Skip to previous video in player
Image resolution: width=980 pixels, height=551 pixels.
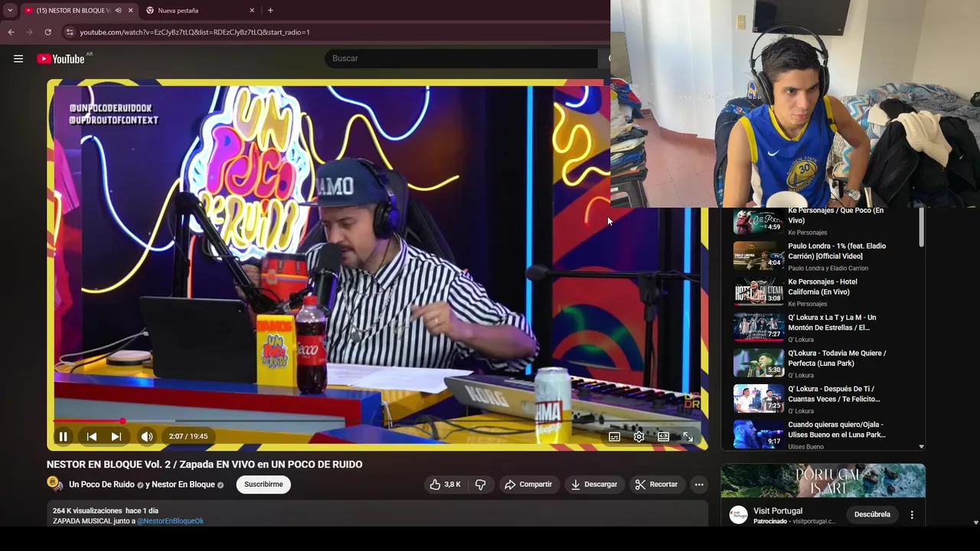coord(91,436)
